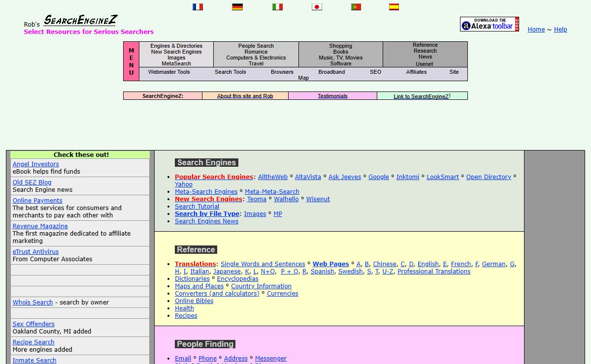This screenshot has height=364, width=591.
Task: Click the SearchEngineZ logo
Action: pyautogui.click(x=80, y=21)
